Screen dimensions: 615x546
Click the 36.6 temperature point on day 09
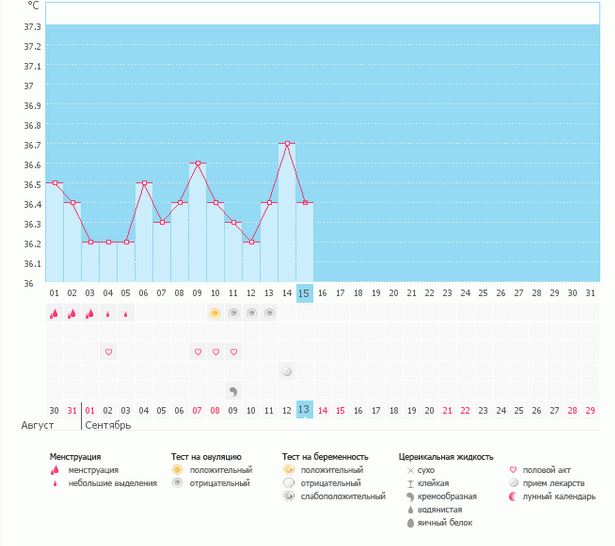tap(198, 163)
